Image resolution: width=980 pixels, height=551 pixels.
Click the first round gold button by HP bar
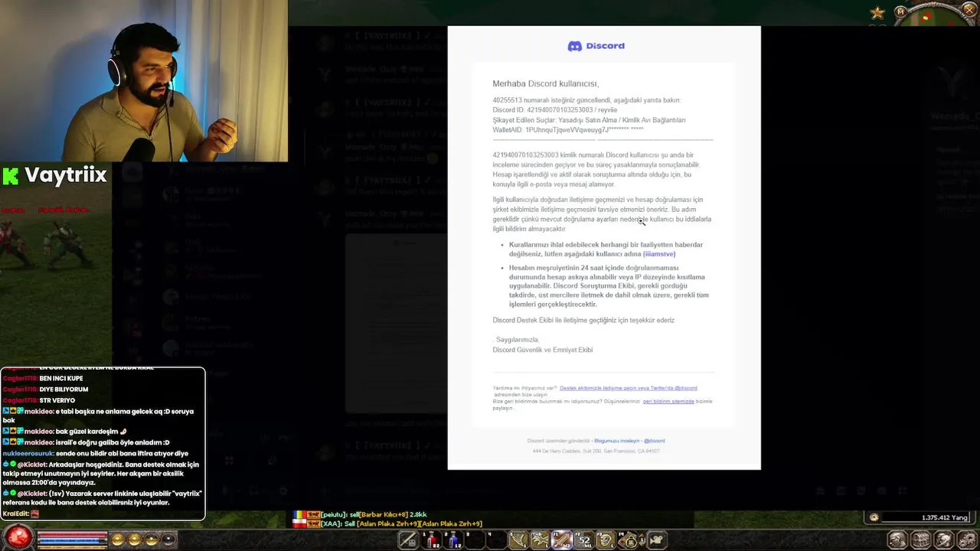[117, 540]
